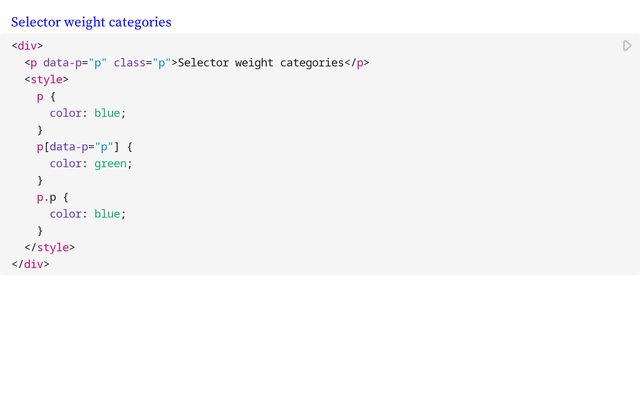Click the closing brace after first blue rule
This screenshot has height=400, width=640.
point(40,130)
